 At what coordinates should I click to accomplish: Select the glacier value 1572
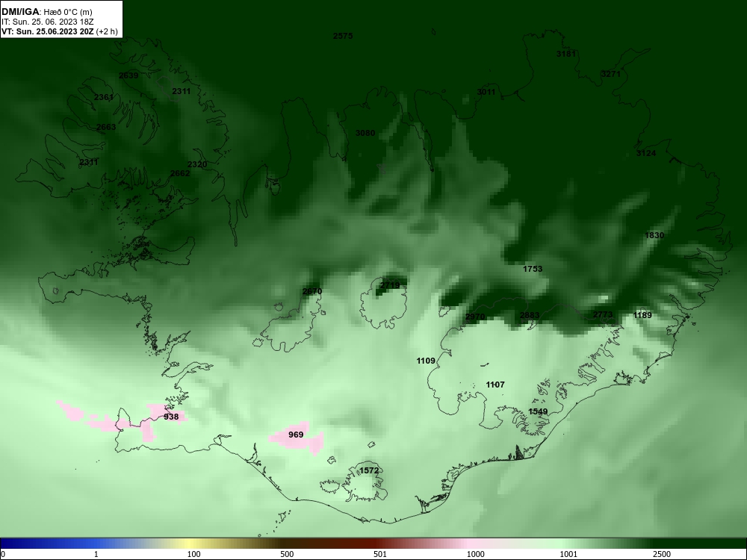pos(369,471)
